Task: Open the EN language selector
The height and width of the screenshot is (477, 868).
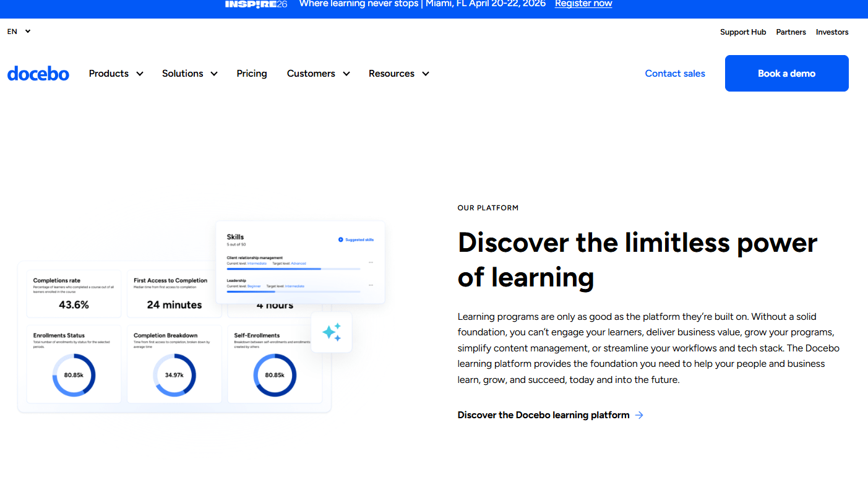Action: (18, 31)
